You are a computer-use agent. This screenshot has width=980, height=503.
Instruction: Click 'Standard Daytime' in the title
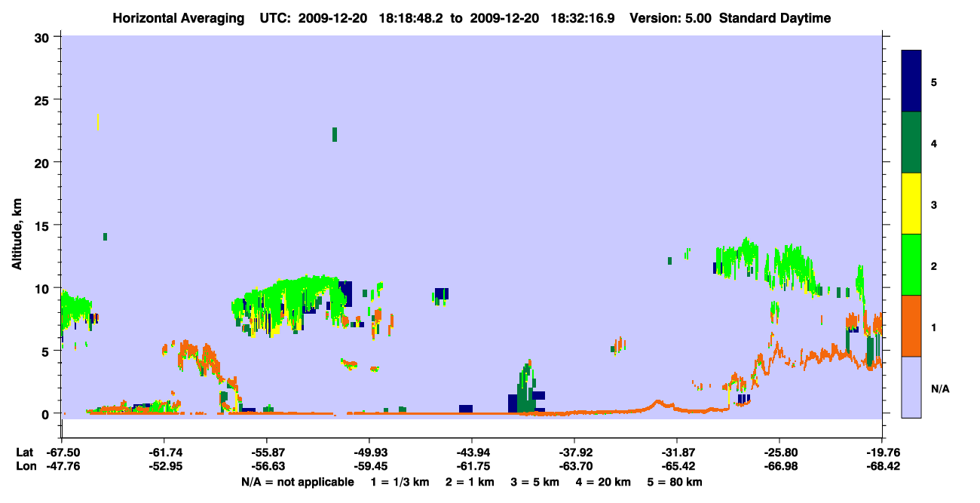point(775,18)
